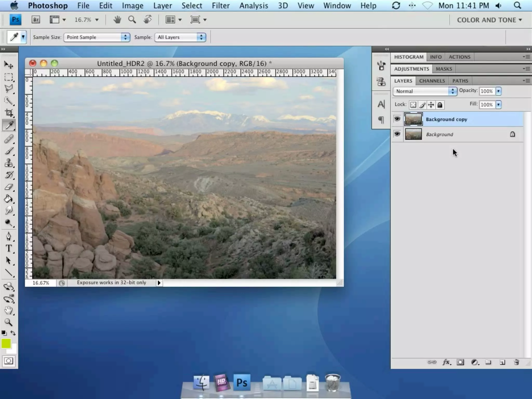
Task: Open the blending mode Normal dropdown
Action: pos(425,91)
